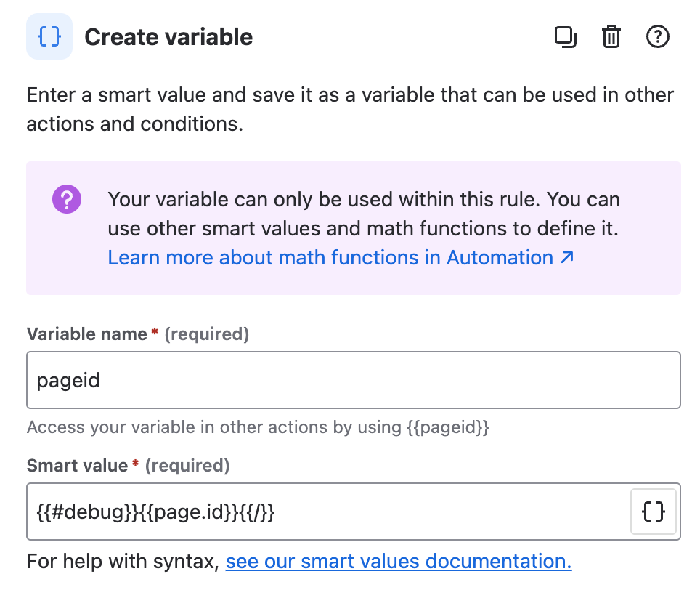Click the purple help icon in the banner
This screenshot has width=700, height=590.
(x=66, y=198)
